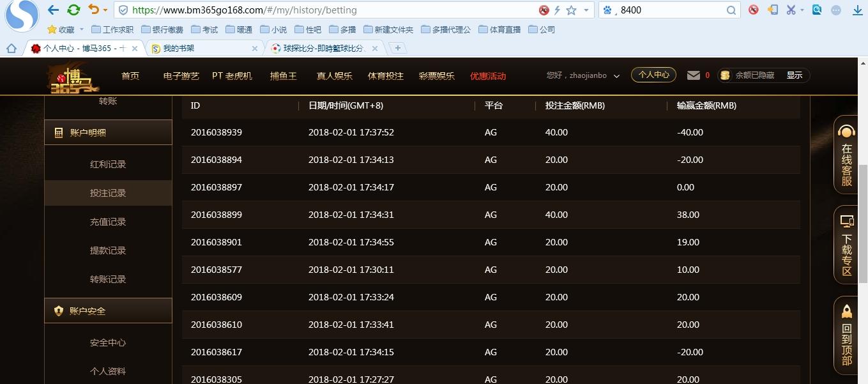Click the 下载专区 download zone icon
Screen dimensions: 868x384
[846, 220]
